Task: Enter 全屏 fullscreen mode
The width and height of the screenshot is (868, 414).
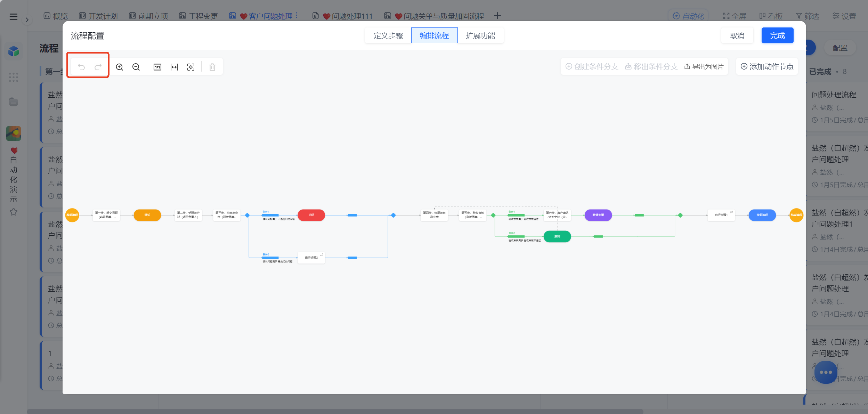Action: 735,16
